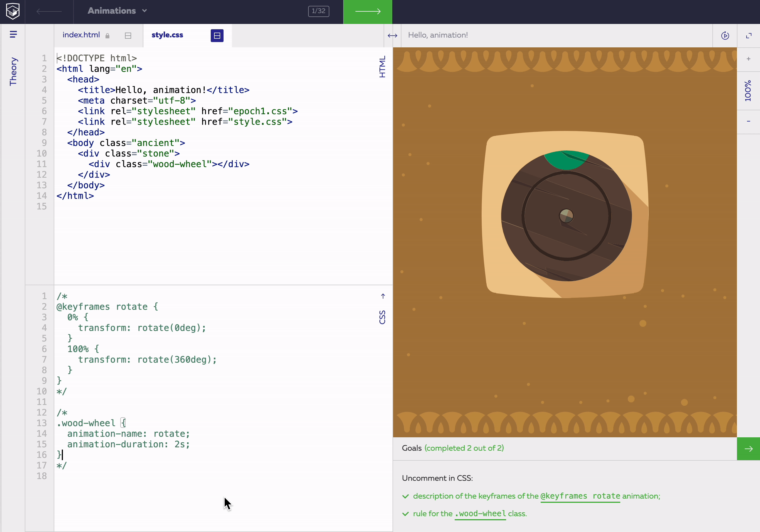The height and width of the screenshot is (532, 760).
Task: Click the horizontal resize arrows above the preview
Action: [392, 35]
